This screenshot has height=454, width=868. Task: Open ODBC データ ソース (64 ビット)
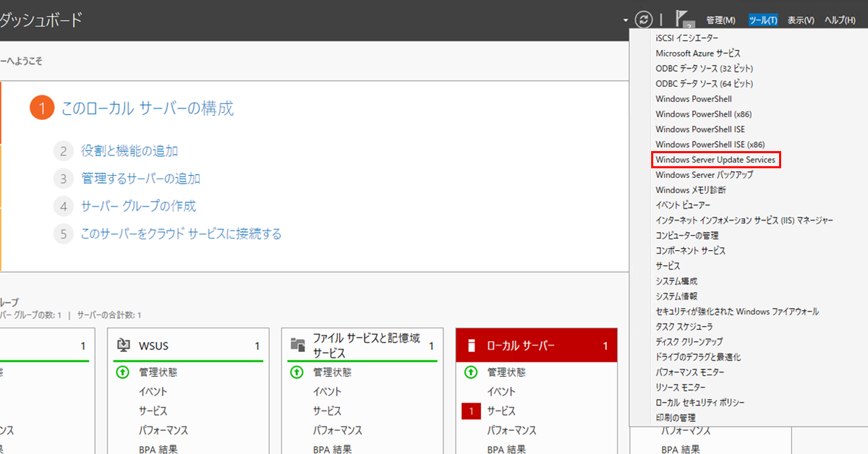pos(705,83)
